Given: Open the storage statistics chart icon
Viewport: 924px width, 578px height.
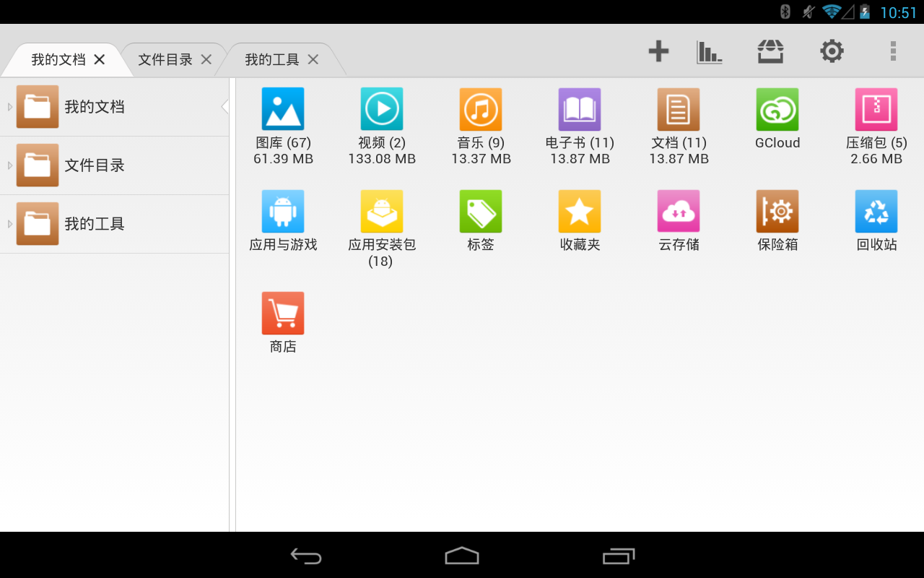Looking at the screenshot, I should pyautogui.click(x=710, y=52).
